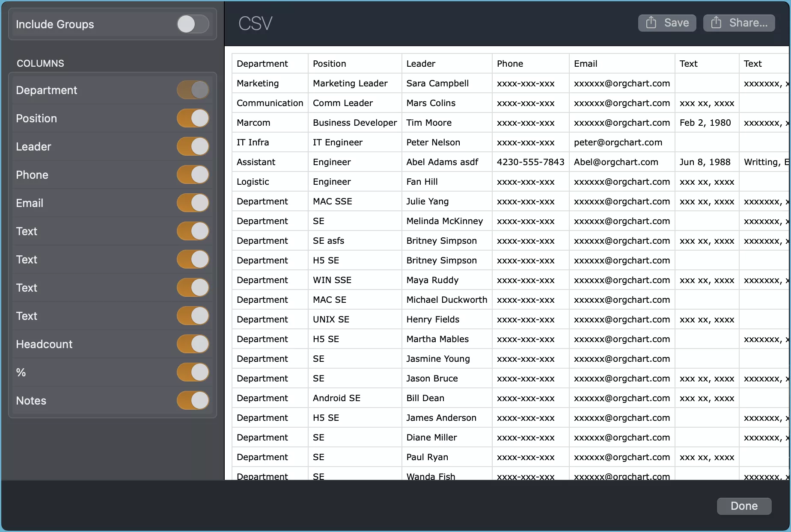The height and width of the screenshot is (532, 791).
Task: Select the phone number 4230-555-7843
Action: (531, 162)
